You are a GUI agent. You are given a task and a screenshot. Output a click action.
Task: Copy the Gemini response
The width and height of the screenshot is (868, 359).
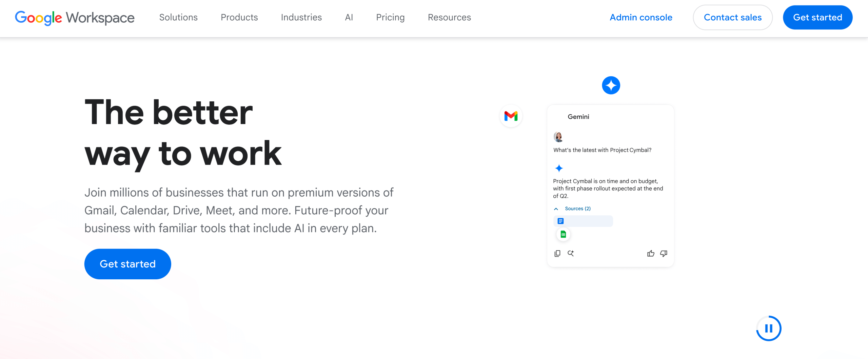click(557, 253)
